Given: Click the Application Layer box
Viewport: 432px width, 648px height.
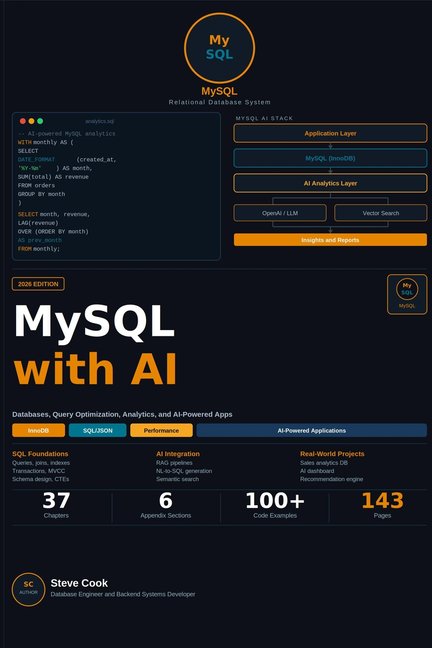Looking at the screenshot, I should click(x=330, y=133).
